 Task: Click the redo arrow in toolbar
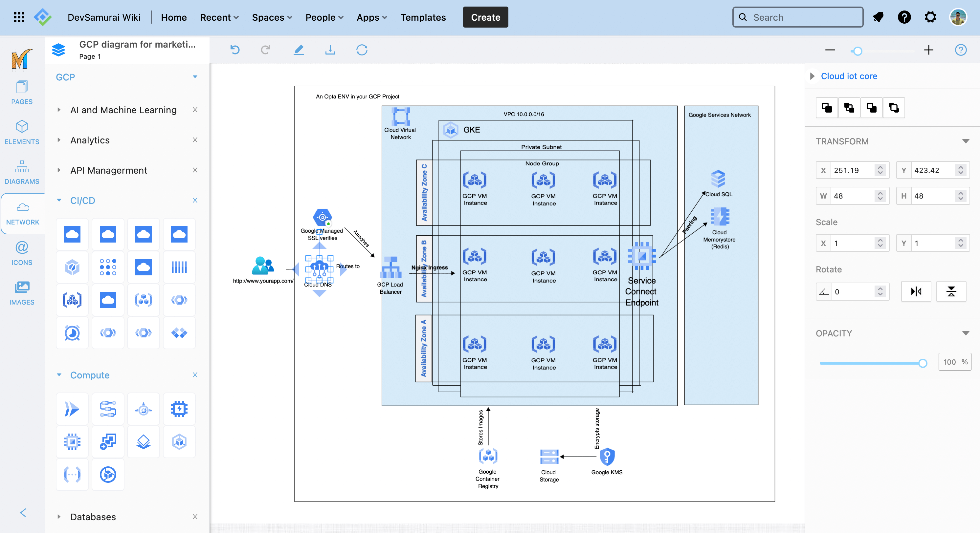[266, 50]
